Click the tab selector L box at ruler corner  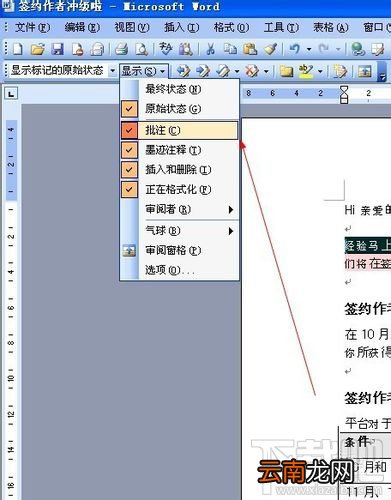click(11, 94)
